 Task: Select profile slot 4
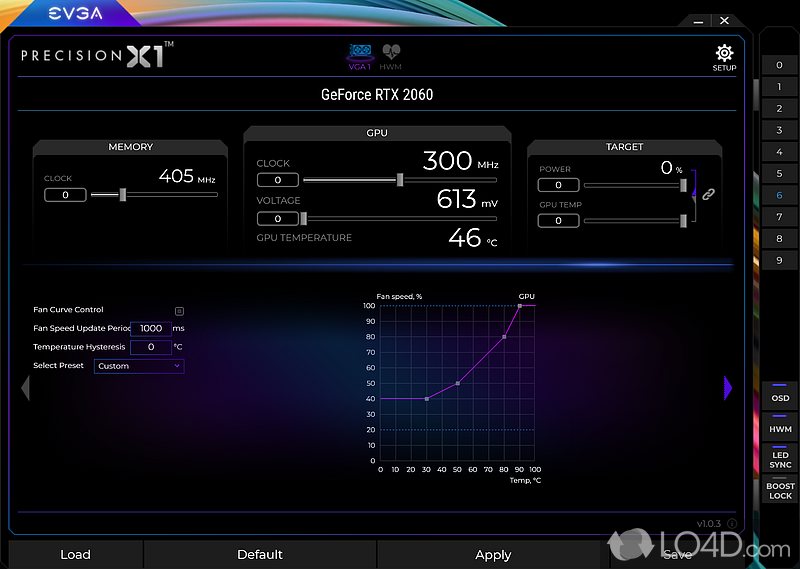point(779,152)
